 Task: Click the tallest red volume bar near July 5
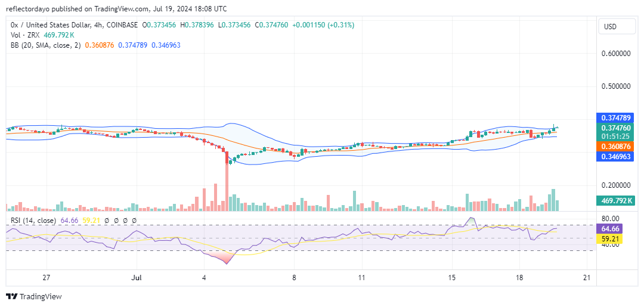227,187
